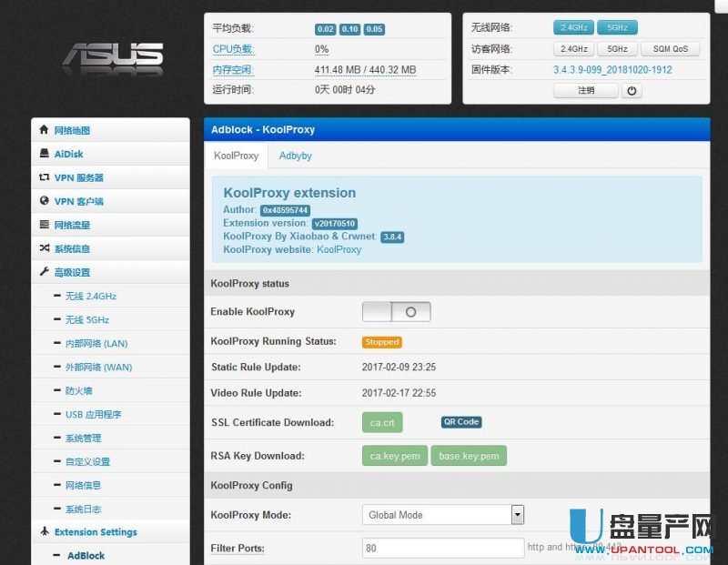The image size is (728, 565).
Task: Open the 防火墙 settings item
Action: click(x=78, y=390)
